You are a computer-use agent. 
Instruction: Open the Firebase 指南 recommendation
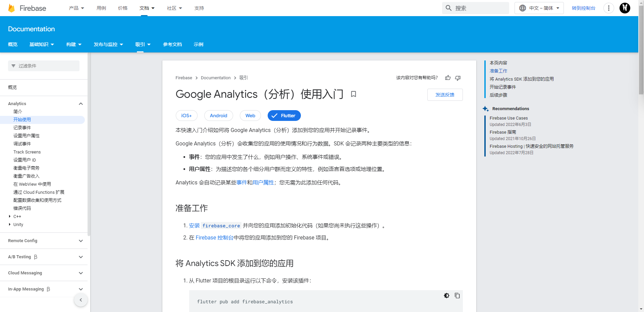click(x=503, y=132)
